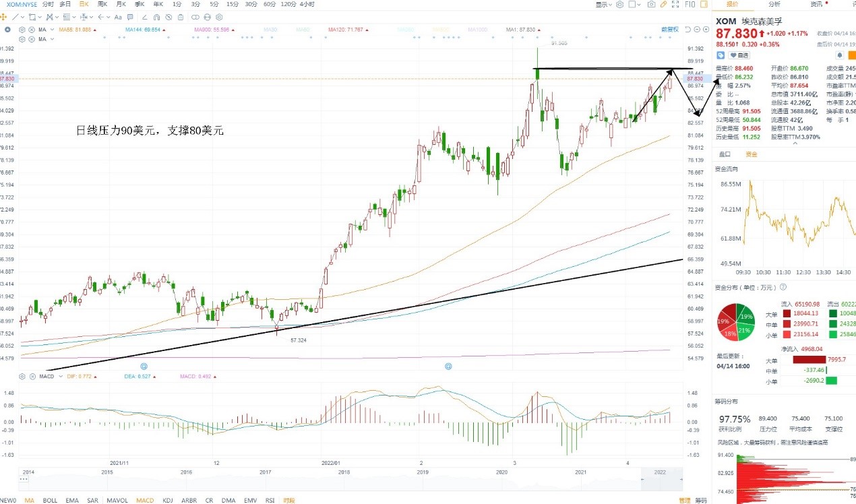Open chart display settings gear icon
The height and width of the screenshot is (504, 856).
coord(619,4)
